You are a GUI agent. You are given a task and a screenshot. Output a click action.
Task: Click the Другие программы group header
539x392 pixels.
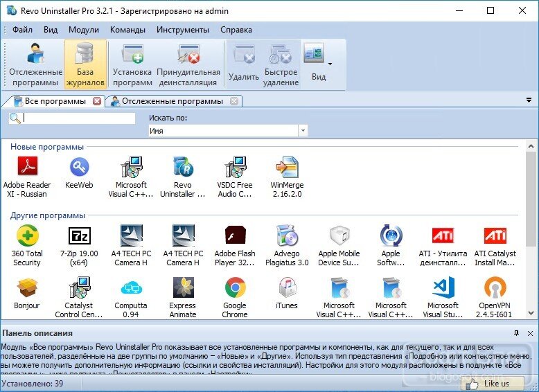click(48, 215)
